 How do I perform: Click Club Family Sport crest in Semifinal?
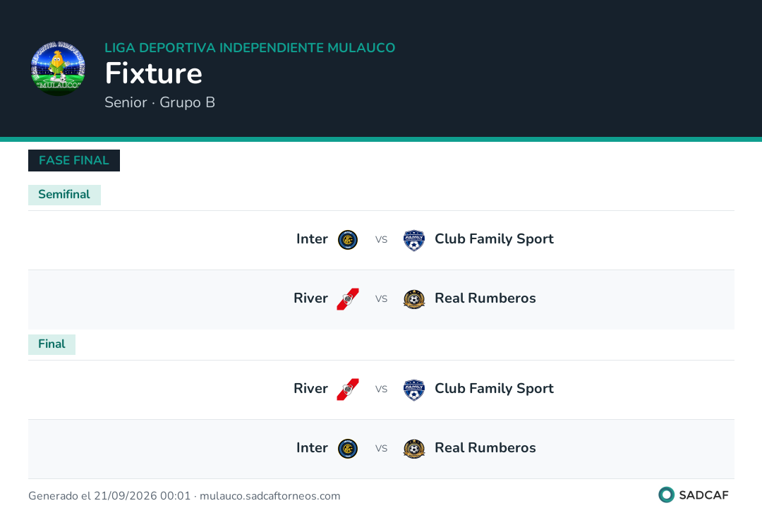[414, 239]
